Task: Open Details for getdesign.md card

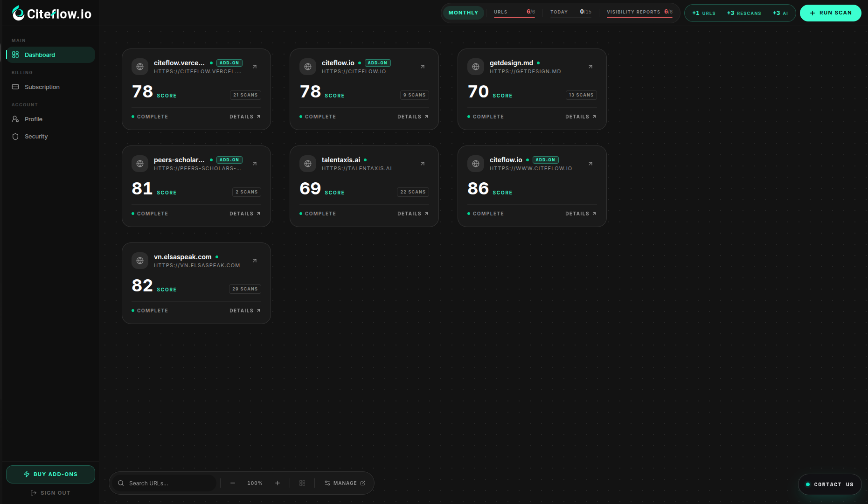Action: click(x=581, y=117)
